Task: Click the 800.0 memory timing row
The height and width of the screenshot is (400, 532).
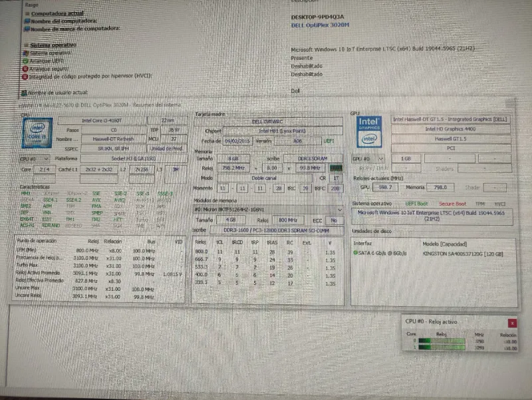Action: 265,252
